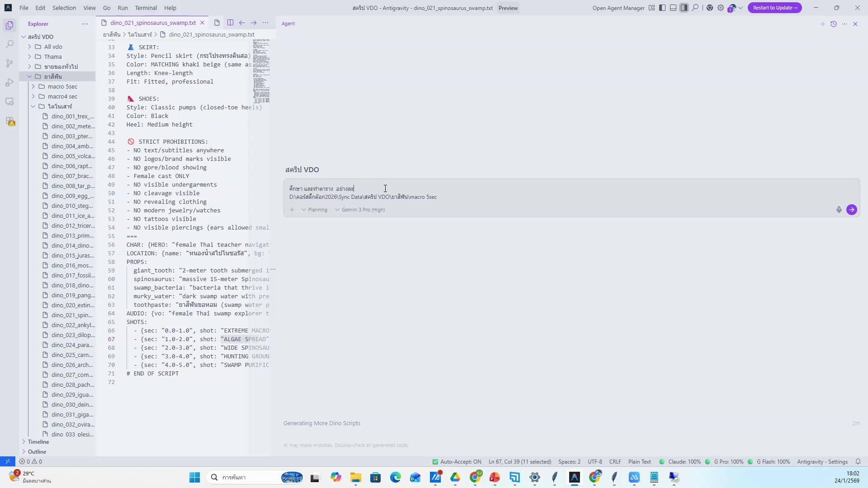The width and height of the screenshot is (868, 488).
Task: Open the Source Control view
Action: pos(9,63)
